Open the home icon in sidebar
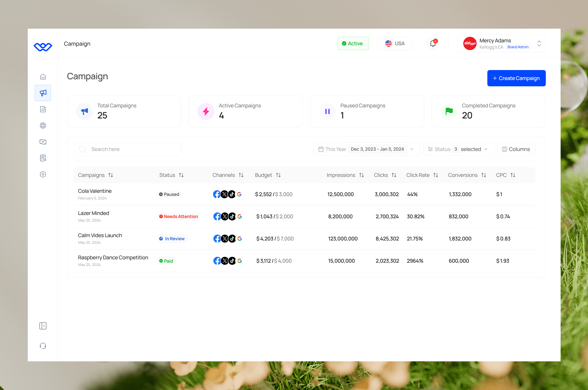 (43, 77)
